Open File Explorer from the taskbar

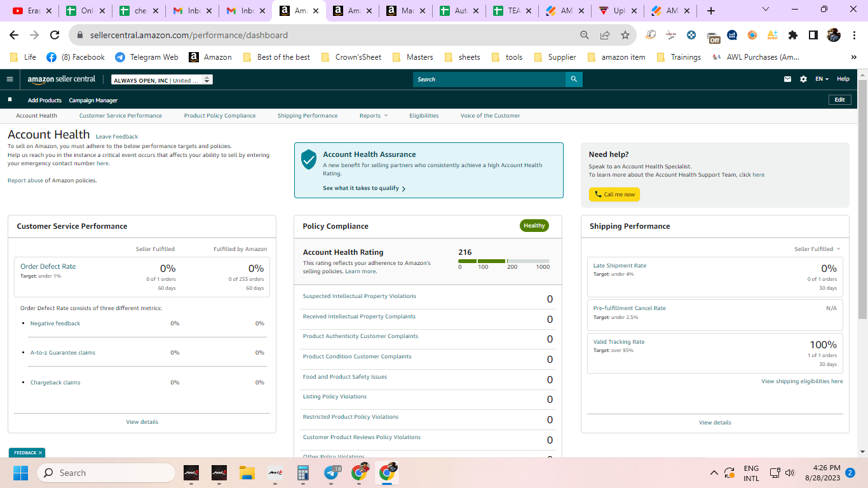click(x=247, y=473)
